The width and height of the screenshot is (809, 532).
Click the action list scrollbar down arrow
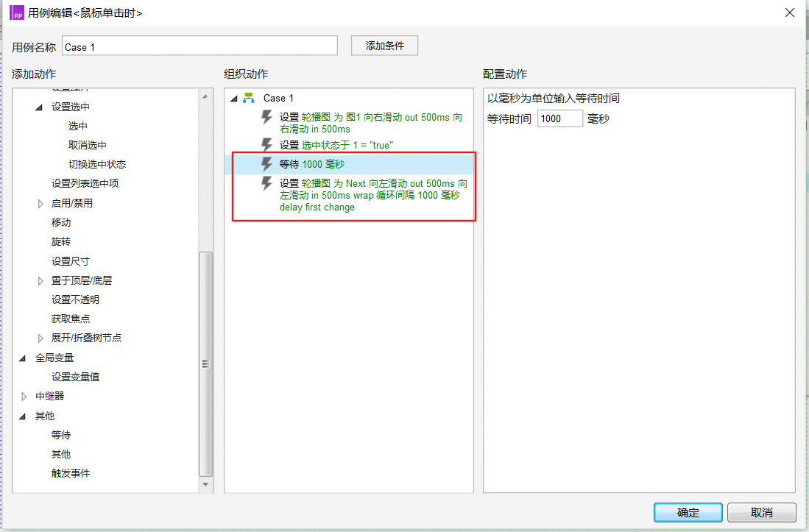tap(205, 485)
